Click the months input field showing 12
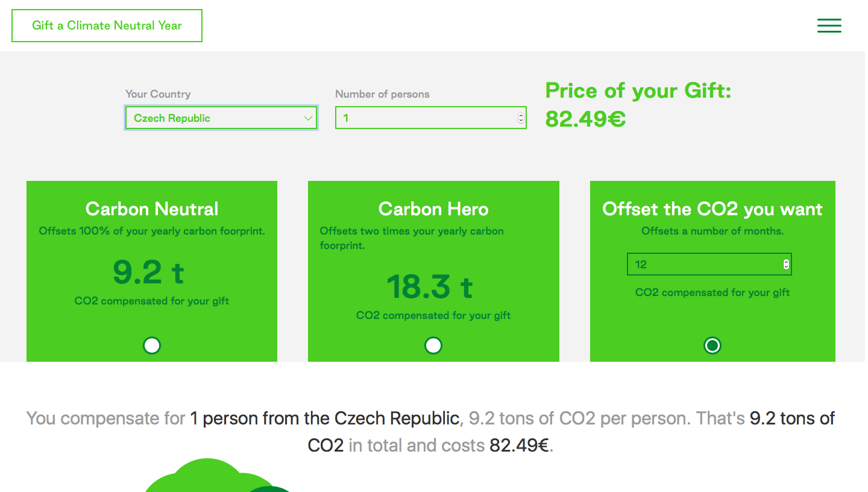 point(702,264)
